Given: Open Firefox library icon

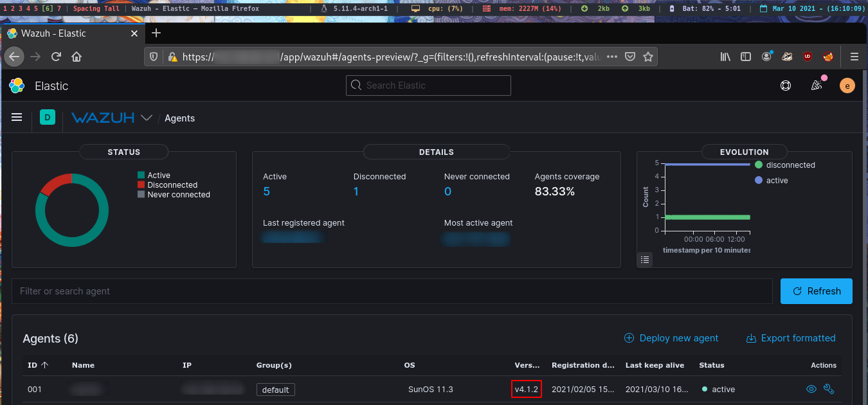Looking at the screenshot, I should pyautogui.click(x=725, y=57).
